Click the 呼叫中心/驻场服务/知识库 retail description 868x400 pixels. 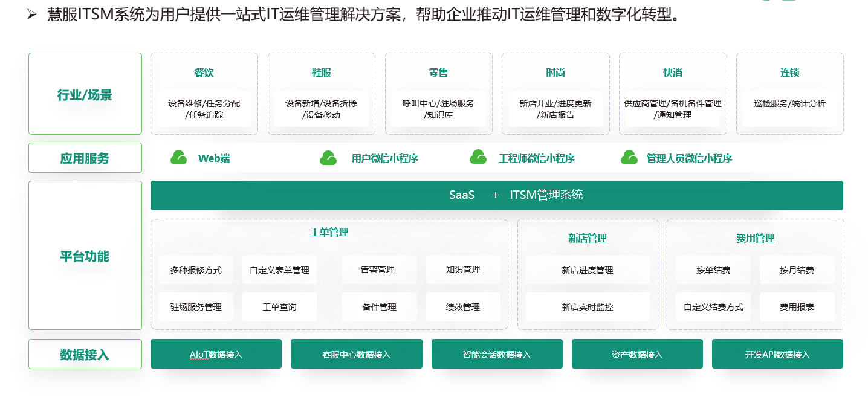tap(438, 109)
